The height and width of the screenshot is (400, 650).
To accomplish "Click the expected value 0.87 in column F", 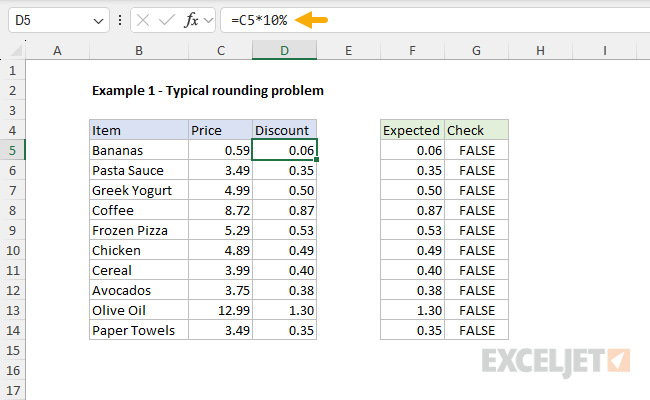I will click(x=412, y=210).
